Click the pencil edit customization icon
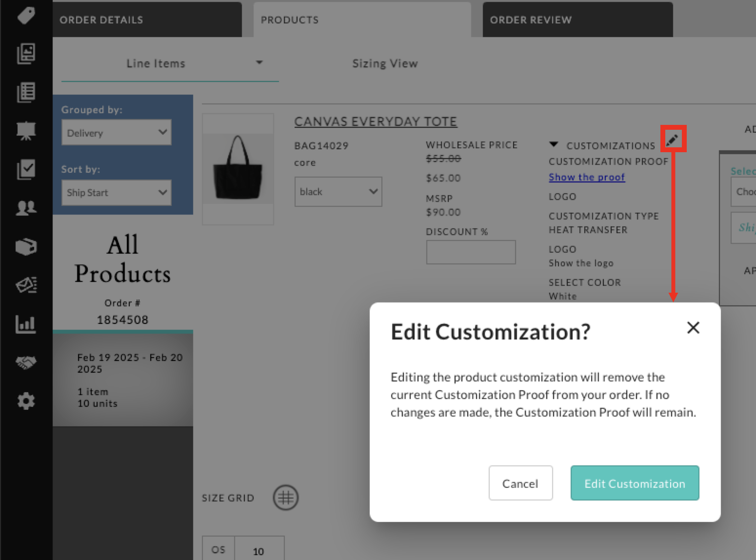Viewport: 756px width, 560px height. click(673, 140)
